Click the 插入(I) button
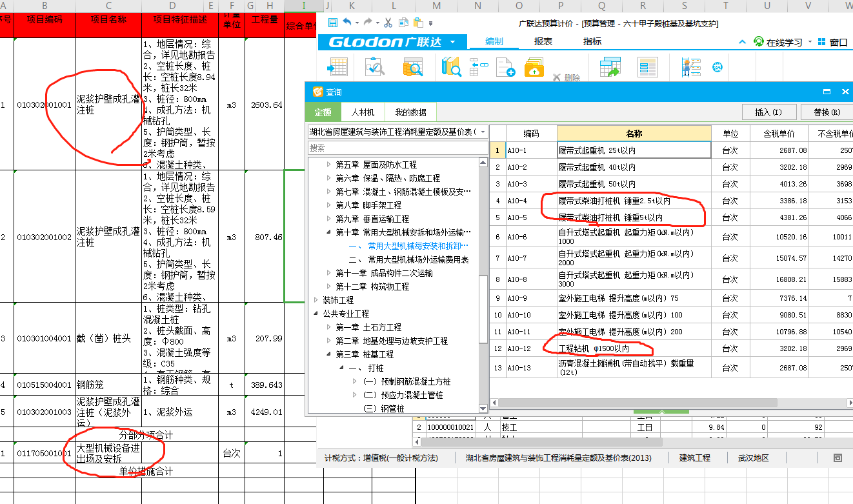The width and height of the screenshot is (853, 504). 768,112
